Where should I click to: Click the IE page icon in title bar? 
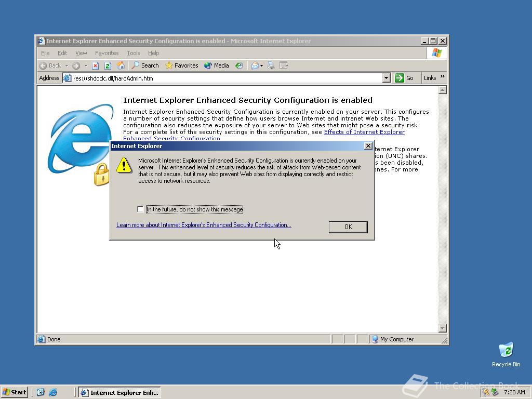point(41,41)
